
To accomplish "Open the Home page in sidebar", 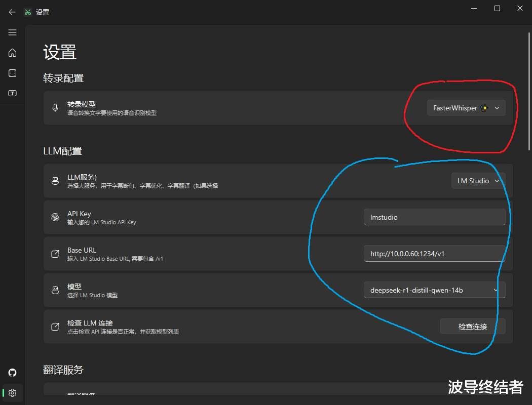I will tap(12, 53).
